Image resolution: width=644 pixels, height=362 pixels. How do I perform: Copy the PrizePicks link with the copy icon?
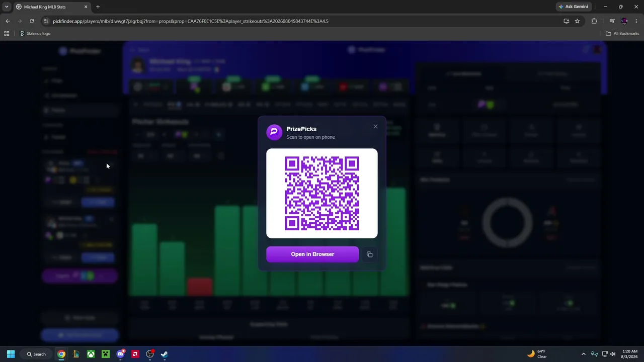click(369, 254)
